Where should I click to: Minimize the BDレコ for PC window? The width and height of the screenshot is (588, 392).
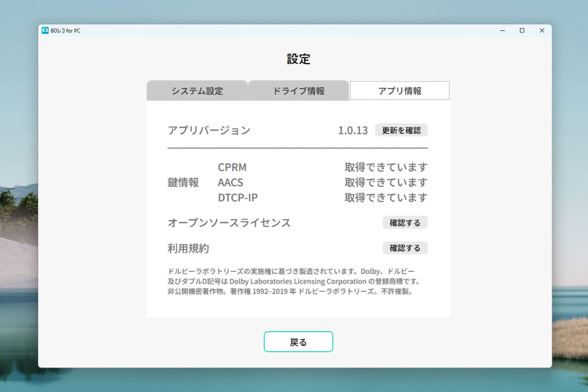click(x=502, y=30)
